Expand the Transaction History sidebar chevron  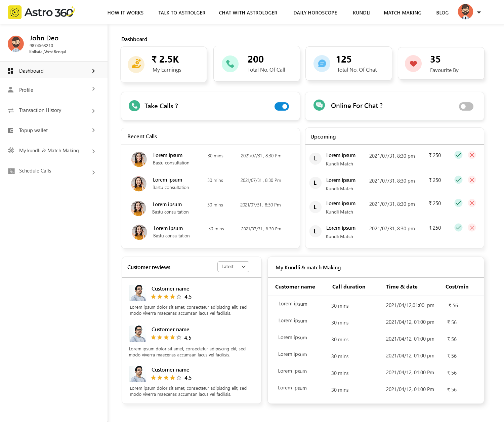pyautogui.click(x=93, y=111)
